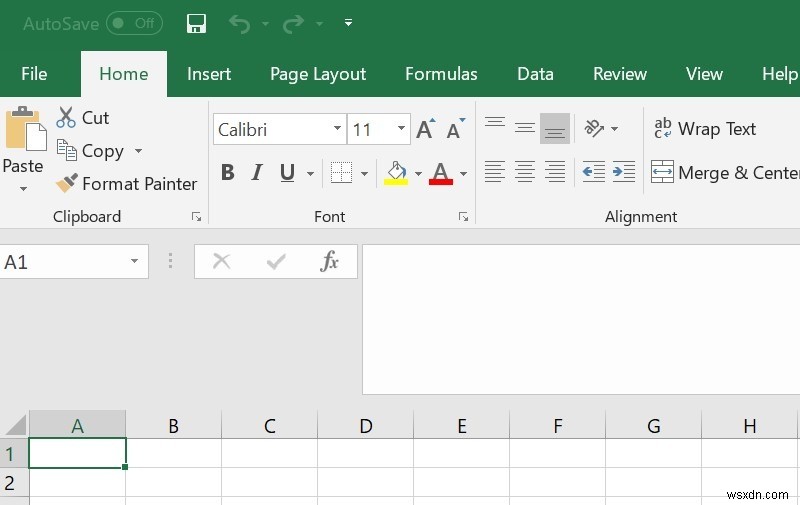Screen dimensions: 800x505
Task: Open the File tab
Action: (x=34, y=74)
